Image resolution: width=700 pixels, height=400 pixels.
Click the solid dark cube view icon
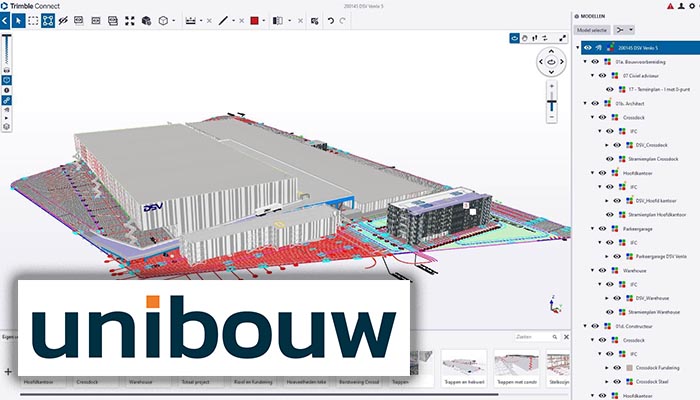[146, 21]
